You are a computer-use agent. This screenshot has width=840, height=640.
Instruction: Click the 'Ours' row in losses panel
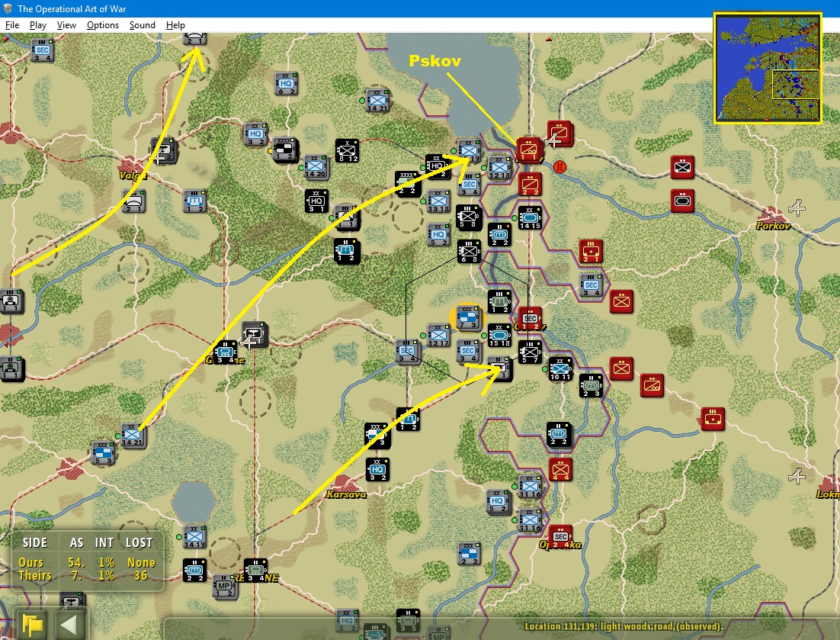coord(87,562)
